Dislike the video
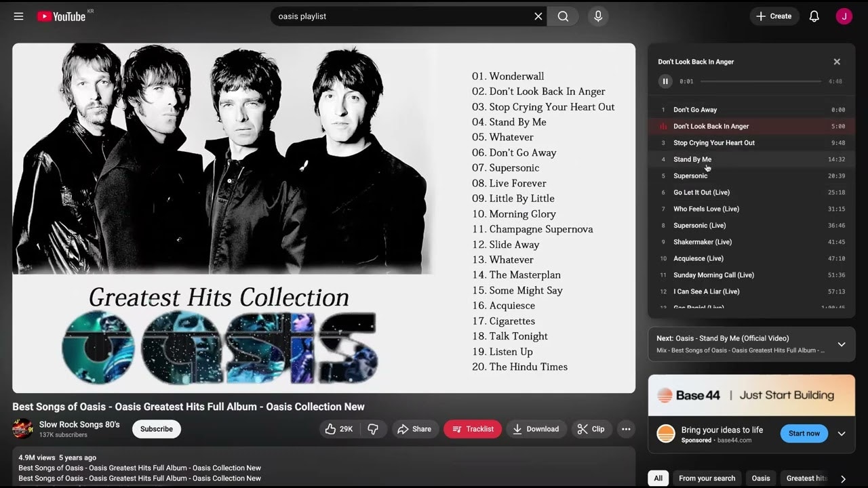868x488 pixels. pos(373,429)
